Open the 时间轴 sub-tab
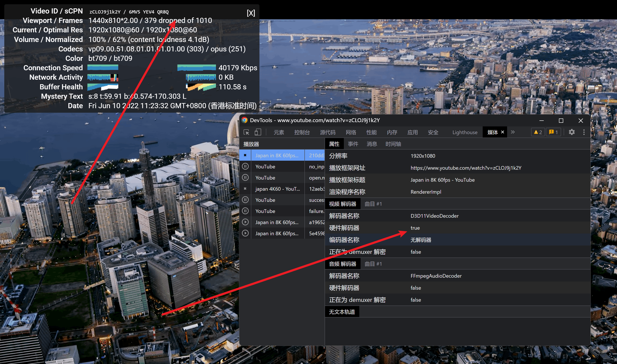Screen dimensions: 617x364 click(393, 144)
